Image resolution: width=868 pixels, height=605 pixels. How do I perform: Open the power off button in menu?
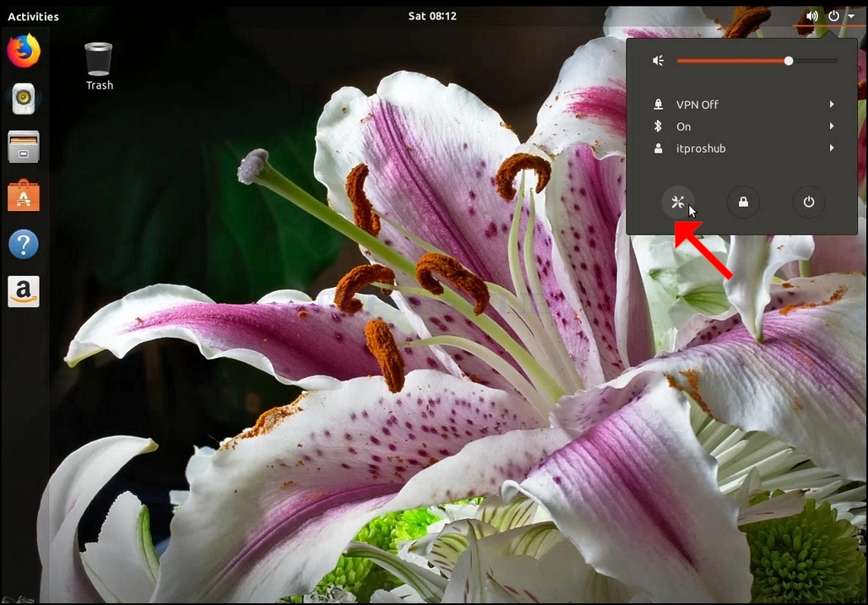pyautogui.click(x=809, y=202)
